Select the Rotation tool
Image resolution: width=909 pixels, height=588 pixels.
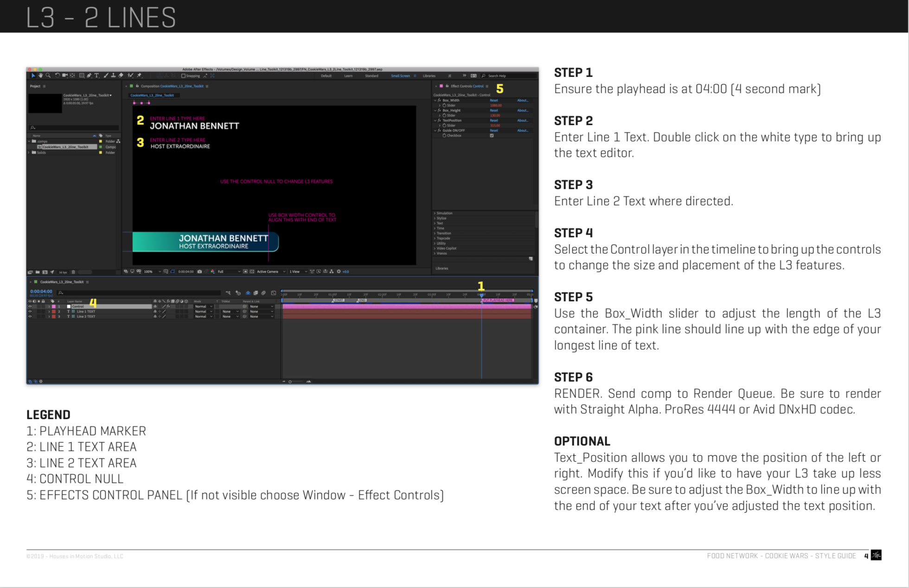coord(58,76)
